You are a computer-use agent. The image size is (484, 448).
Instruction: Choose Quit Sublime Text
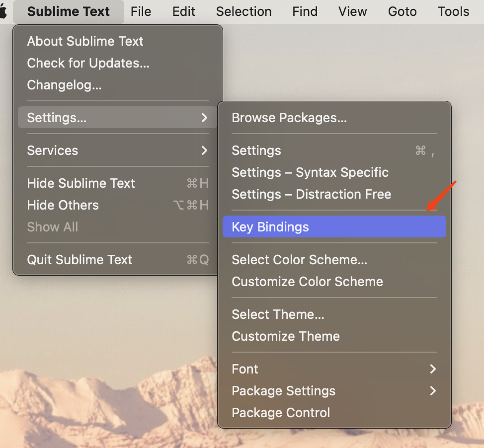pos(80,260)
